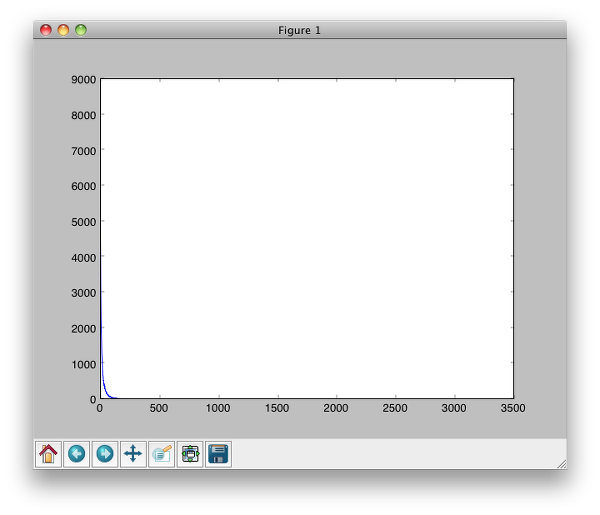
Task: Click y-axis label 4000
Action: (x=83, y=258)
